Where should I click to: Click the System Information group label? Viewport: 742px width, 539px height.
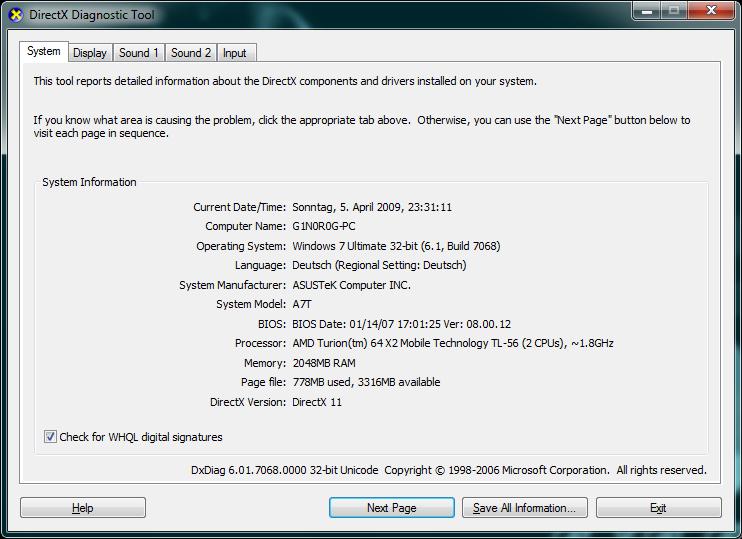(x=89, y=182)
